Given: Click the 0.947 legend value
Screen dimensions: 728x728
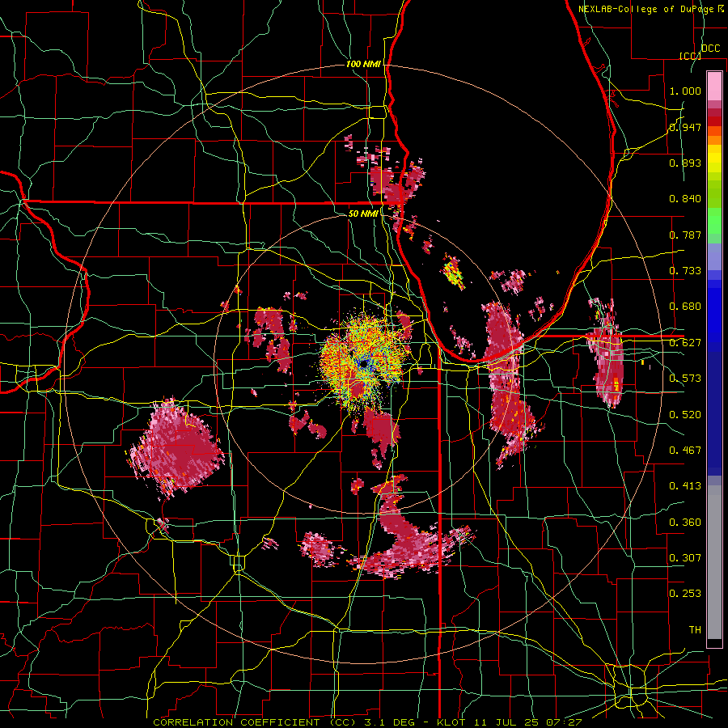Looking at the screenshot, I should click(x=685, y=127).
